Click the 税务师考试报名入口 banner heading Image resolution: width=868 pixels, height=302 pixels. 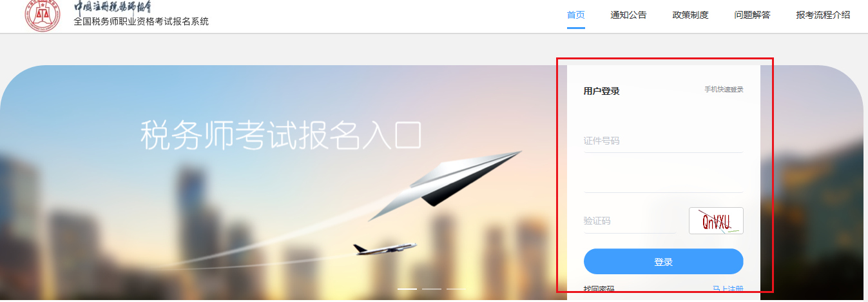281,136
